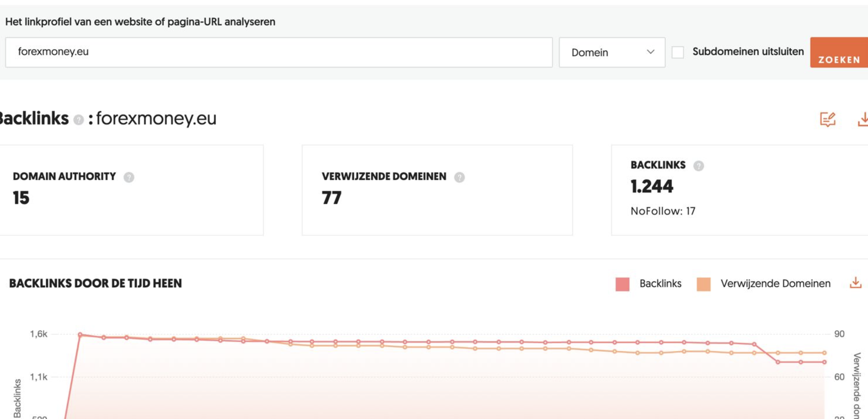This screenshot has height=419, width=868.
Task: Open help icon next to Backlinks heading
Action: (78, 120)
